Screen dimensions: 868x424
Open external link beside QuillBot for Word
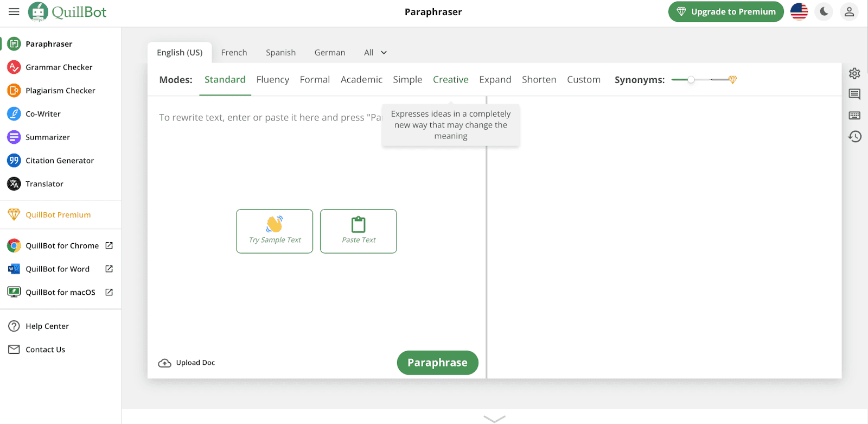click(109, 269)
